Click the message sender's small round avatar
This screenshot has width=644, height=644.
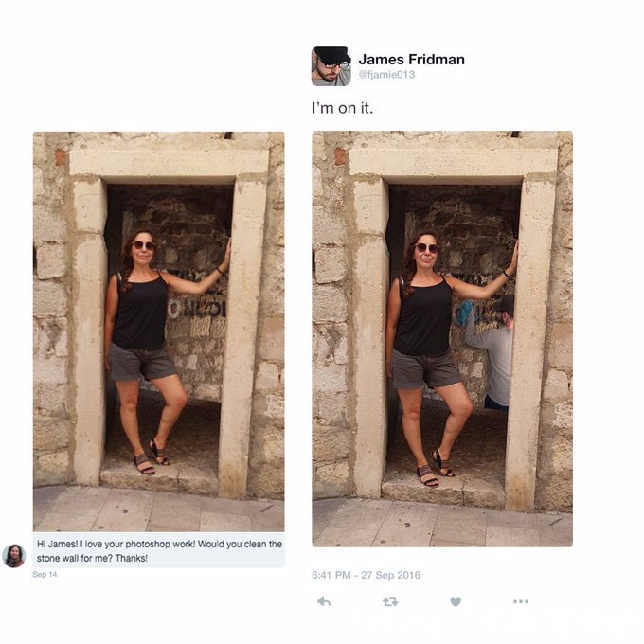coord(14,556)
